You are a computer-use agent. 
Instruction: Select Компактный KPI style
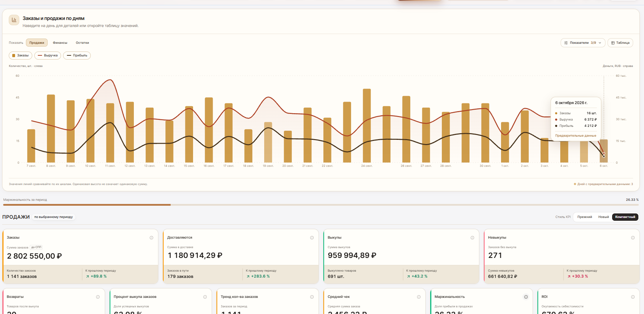(x=625, y=217)
